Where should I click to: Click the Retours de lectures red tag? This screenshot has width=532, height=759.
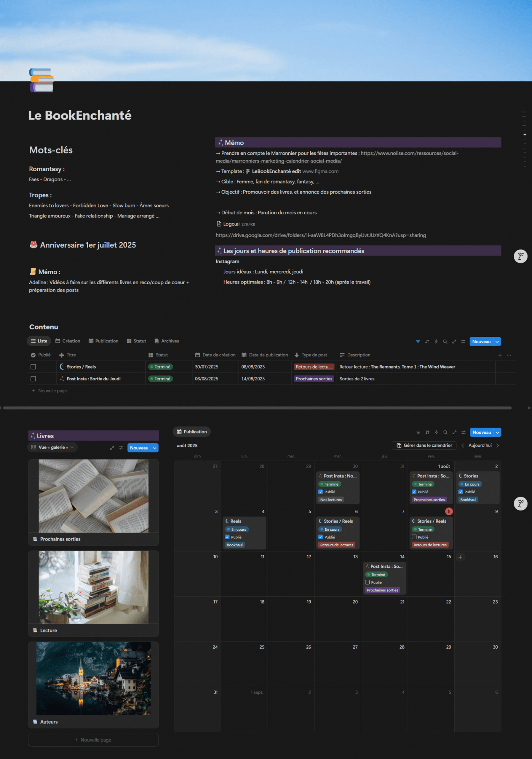coord(314,367)
